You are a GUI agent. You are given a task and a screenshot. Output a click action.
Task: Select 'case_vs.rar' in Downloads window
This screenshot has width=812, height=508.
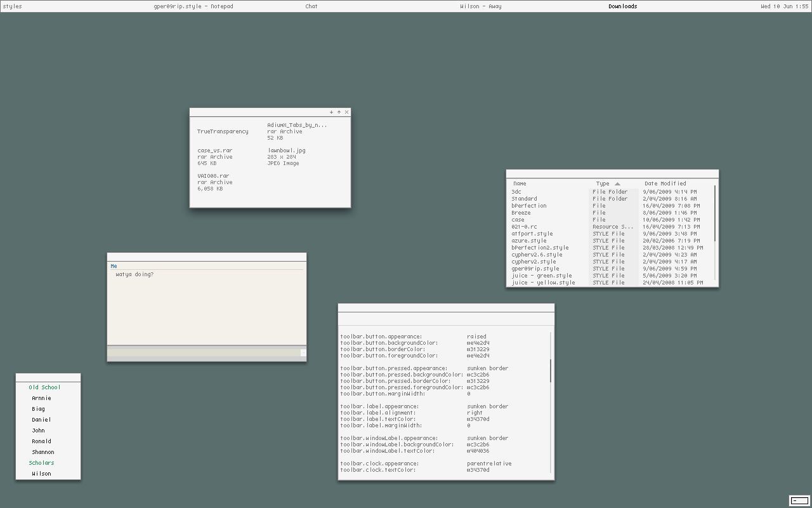tap(215, 157)
